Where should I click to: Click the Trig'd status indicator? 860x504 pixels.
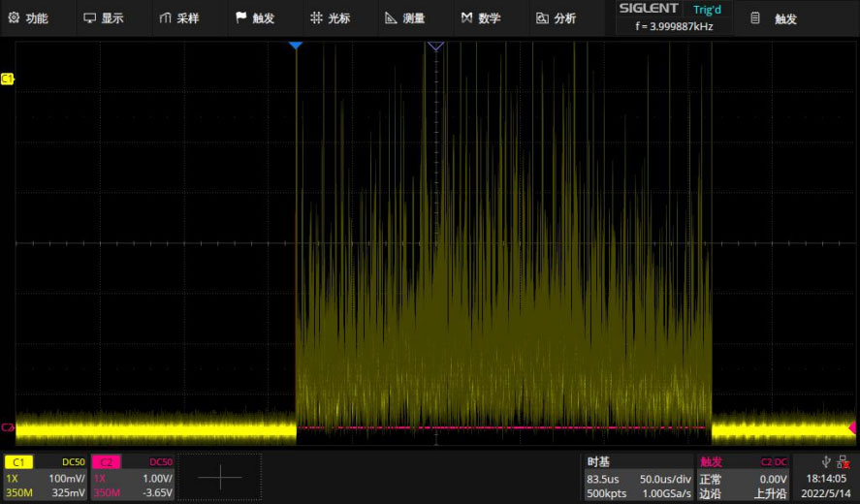click(x=707, y=10)
